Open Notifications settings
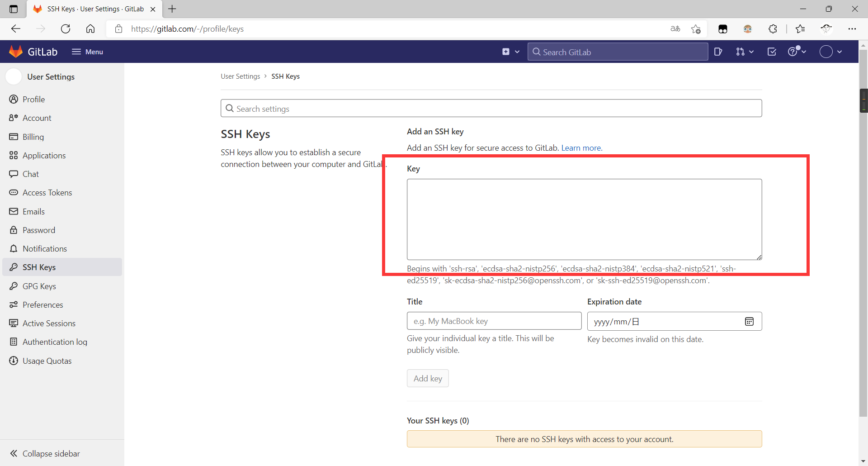868x466 pixels. [x=62, y=248]
